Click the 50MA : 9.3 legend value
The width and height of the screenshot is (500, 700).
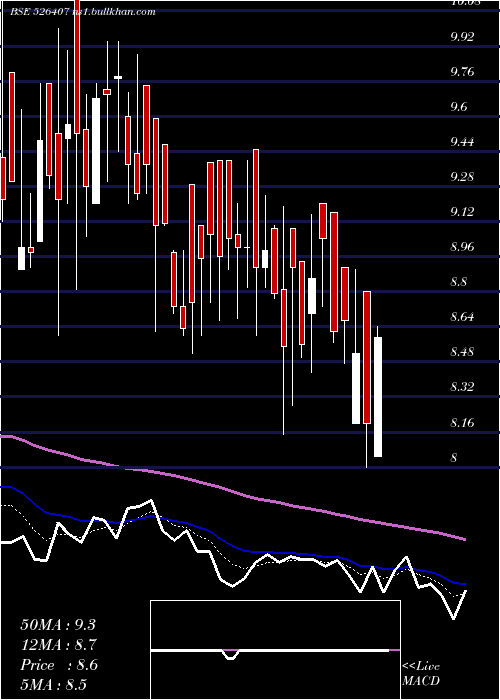click(58, 625)
